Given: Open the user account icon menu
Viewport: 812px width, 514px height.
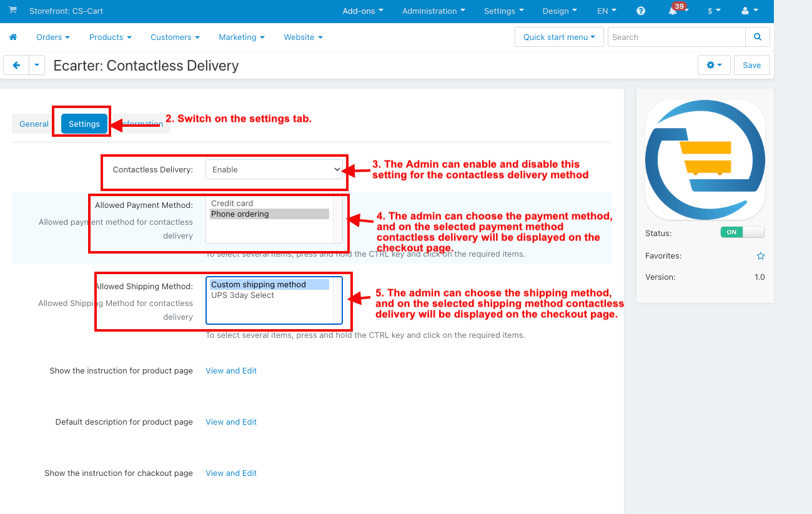Looking at the screenshot, I should pyautogui.click(x=749, y=11).
